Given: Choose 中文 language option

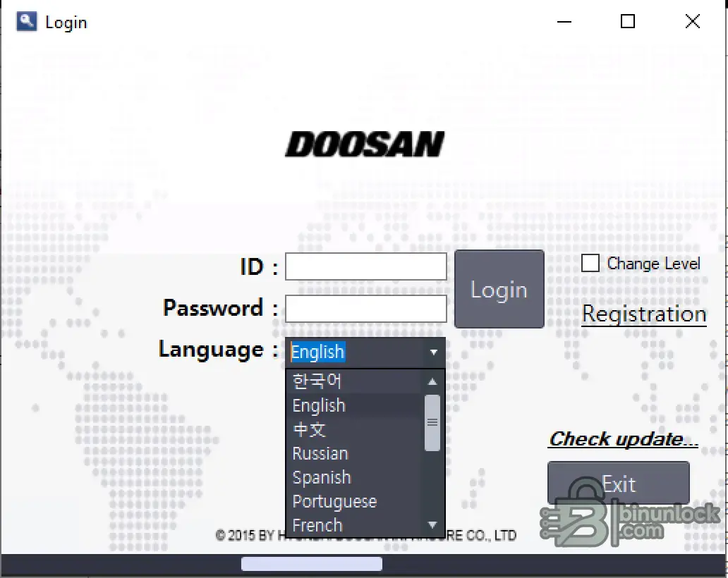Looking at the screenshot, I should pyautogui.click(x=354, y=429).
